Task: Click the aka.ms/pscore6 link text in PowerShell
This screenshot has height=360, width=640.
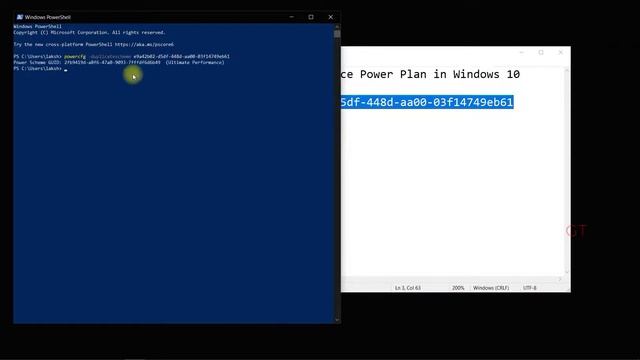Action: click(144, 44)
